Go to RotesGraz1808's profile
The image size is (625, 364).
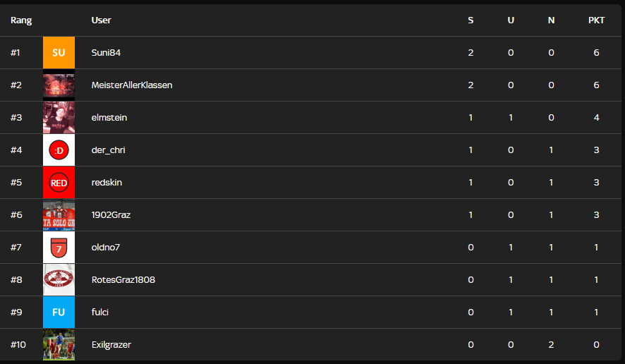[x=123, y=280]
